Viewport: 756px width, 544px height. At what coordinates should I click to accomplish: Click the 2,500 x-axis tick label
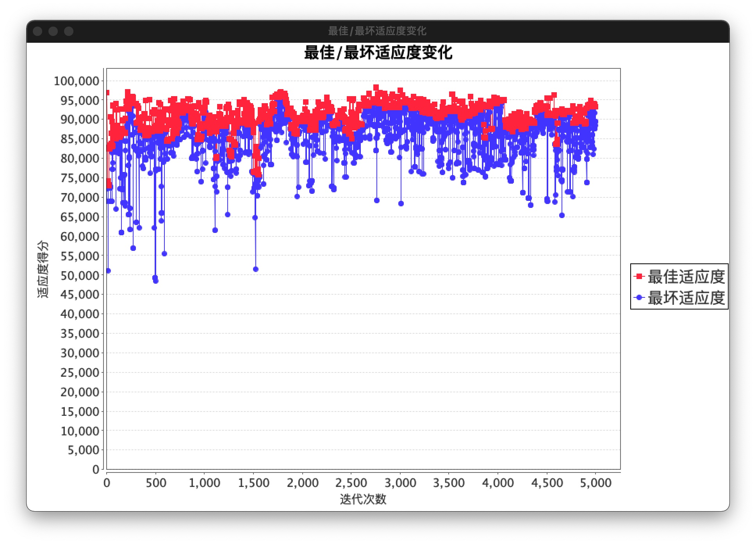(351, 483)
